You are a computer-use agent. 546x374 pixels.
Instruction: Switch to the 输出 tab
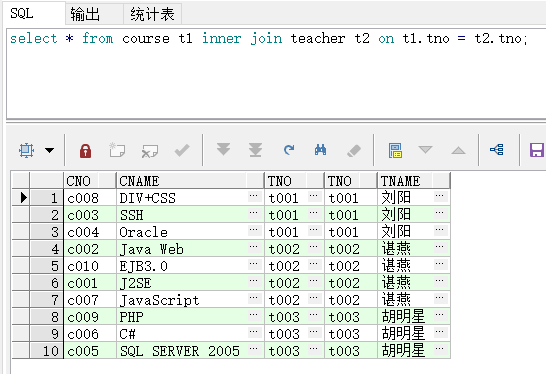click(94, 14)
